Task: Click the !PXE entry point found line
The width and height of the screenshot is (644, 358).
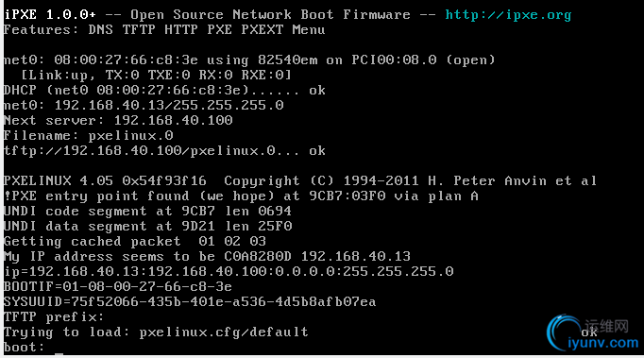Action: (x=241, y=196)
